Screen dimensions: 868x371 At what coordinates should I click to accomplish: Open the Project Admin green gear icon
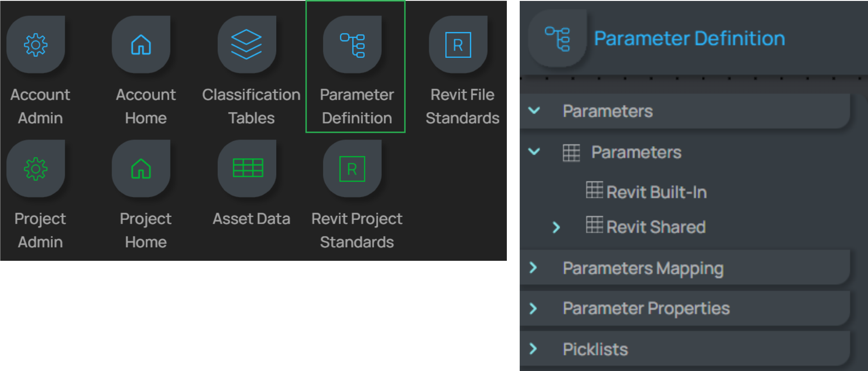click(36, 169)
